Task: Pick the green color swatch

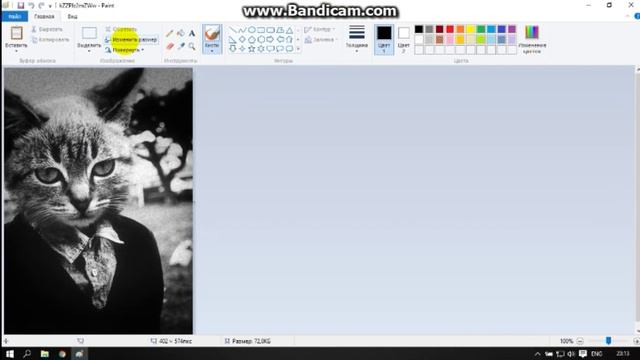Action: (481, 29)
